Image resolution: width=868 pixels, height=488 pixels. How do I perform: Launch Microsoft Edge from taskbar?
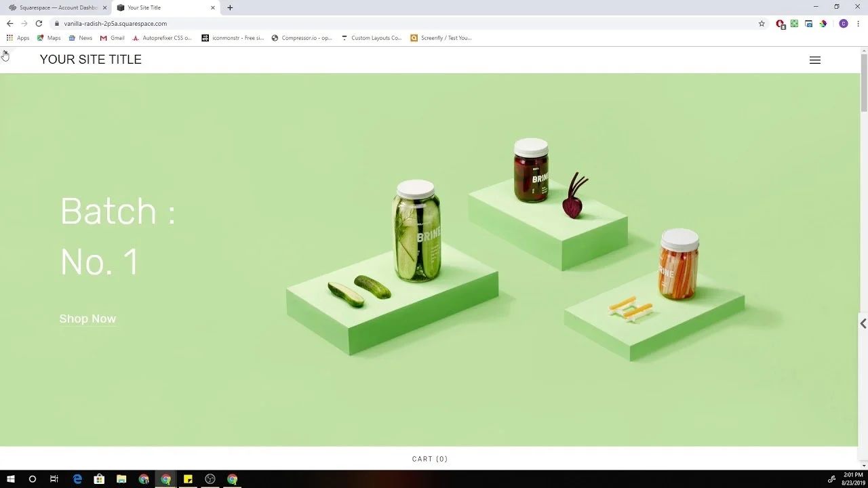(77, 479)
